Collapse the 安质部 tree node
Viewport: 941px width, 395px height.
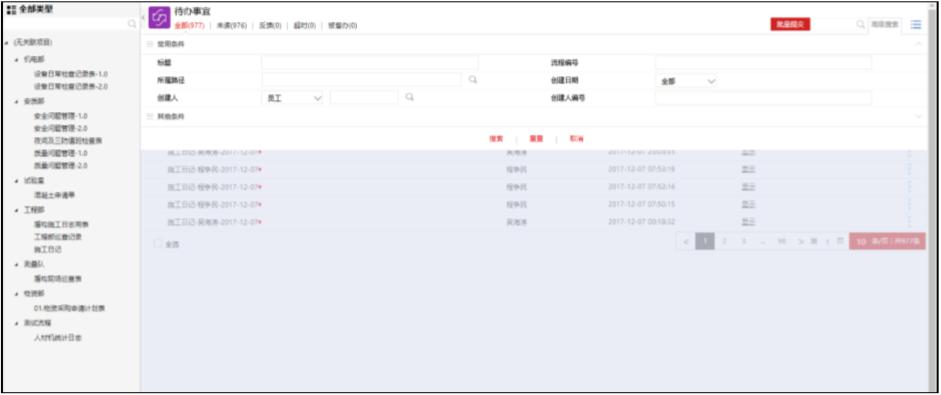[17, 101]
